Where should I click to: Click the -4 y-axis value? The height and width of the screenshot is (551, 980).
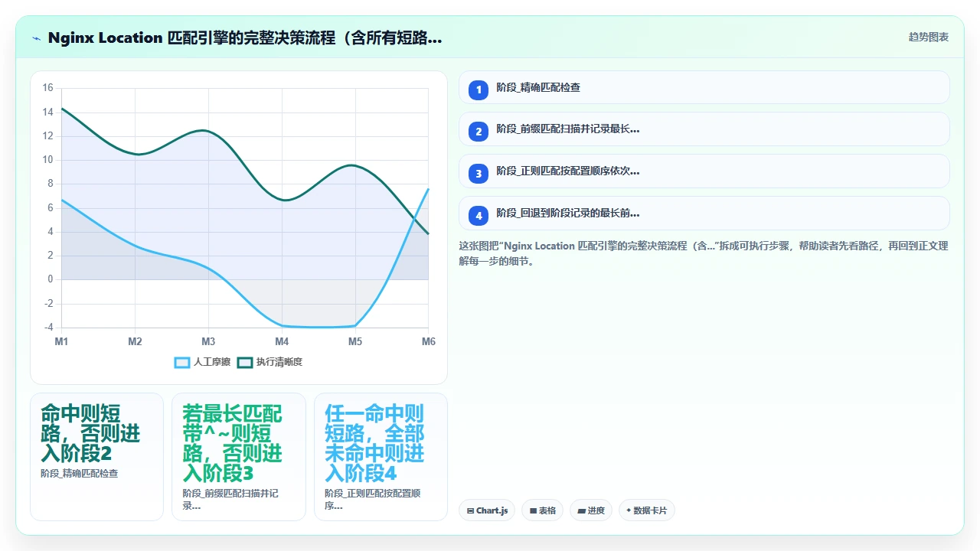47,328
